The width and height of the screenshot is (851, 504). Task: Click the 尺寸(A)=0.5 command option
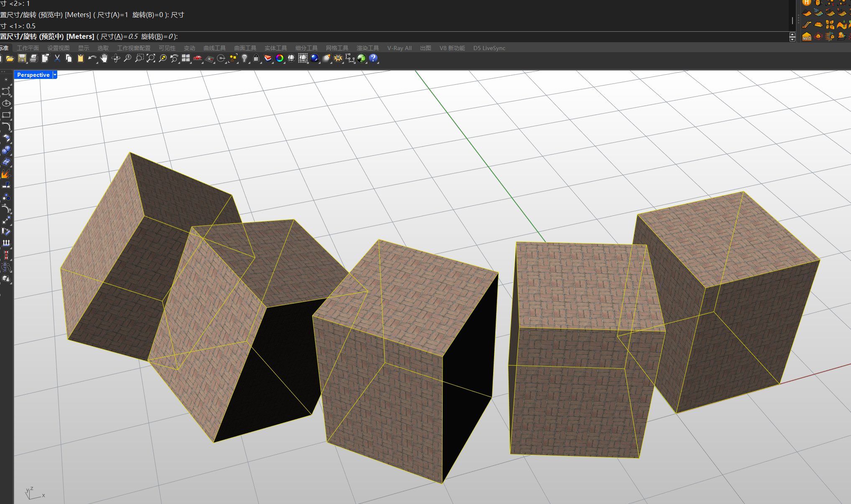[x=119, y=37]
